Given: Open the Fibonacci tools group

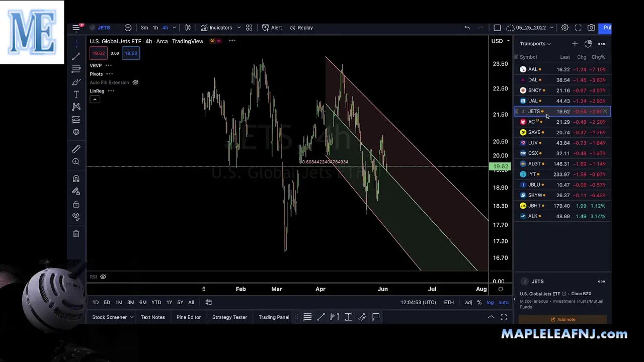Looking at the screenshot, I should pyautogui.click(x=76, y=69).
